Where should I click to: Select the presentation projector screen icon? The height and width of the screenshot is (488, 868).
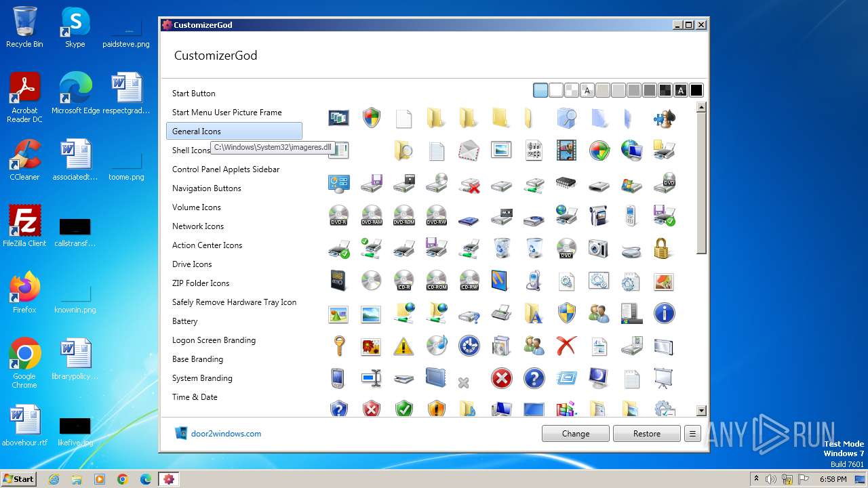click(x=664, y=378)
